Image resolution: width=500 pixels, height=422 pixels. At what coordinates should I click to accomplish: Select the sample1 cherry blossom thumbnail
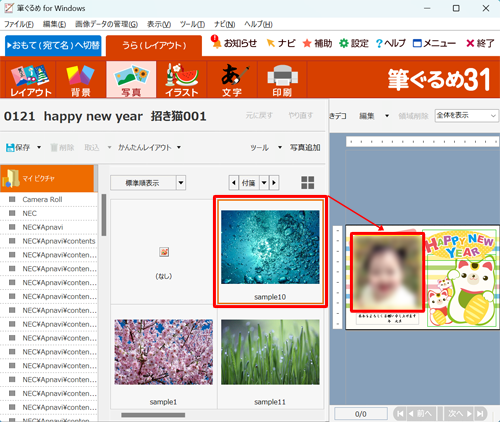click(163, 352)
